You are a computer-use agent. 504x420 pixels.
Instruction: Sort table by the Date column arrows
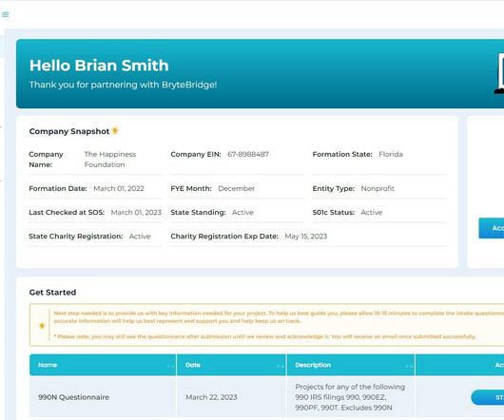click(x=281, y=366)
